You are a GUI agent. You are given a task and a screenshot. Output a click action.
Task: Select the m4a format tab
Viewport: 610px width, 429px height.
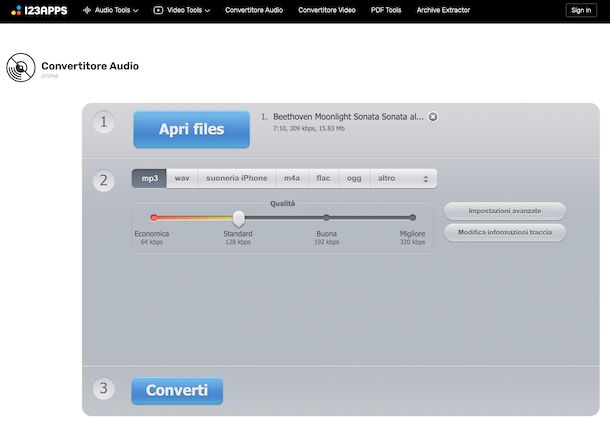pos(292,179)
